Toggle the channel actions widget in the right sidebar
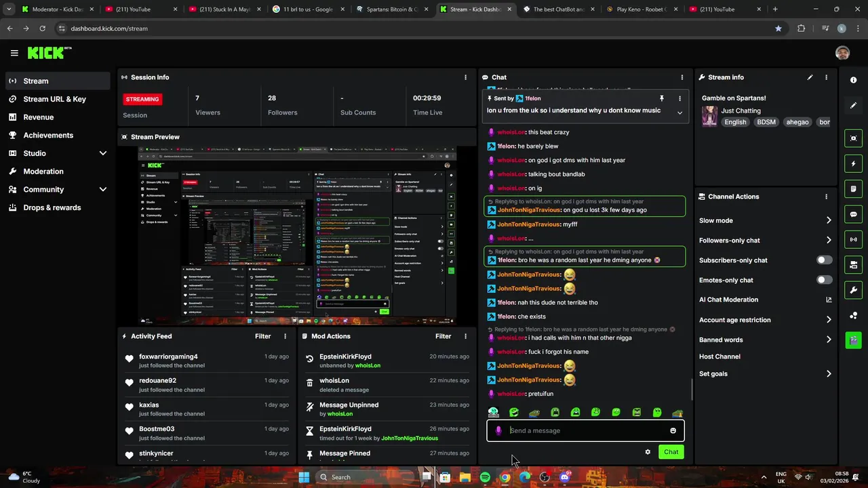This screenshot has width=868, height=488. click(853, 264)
